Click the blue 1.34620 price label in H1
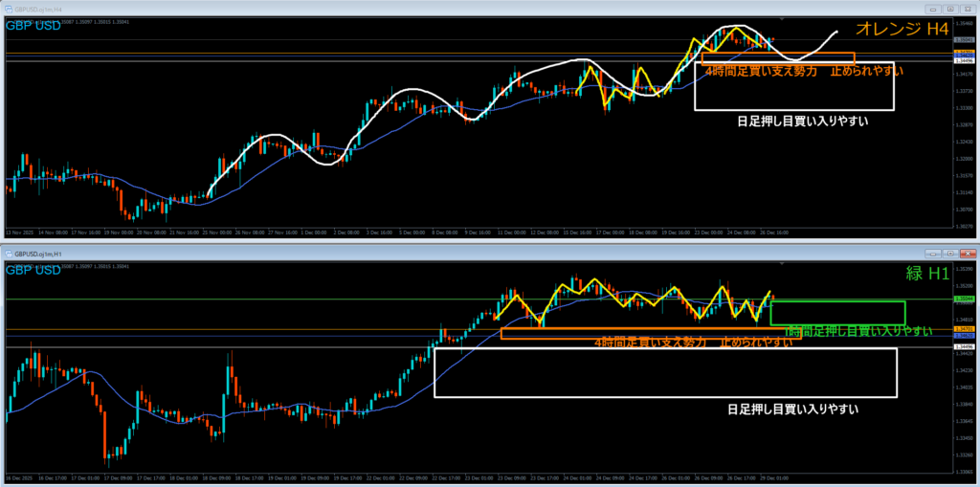Screen dimensions: 980x487 963,336
